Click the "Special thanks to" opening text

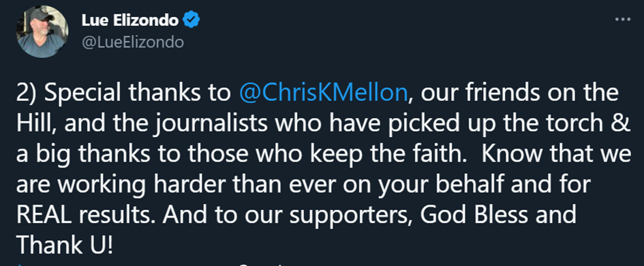point(138,94)
